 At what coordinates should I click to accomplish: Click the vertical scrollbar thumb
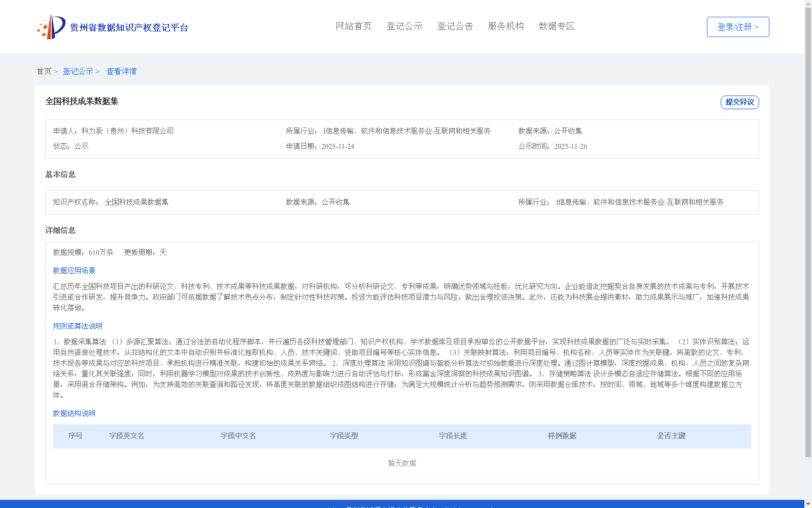click(808, 232)
